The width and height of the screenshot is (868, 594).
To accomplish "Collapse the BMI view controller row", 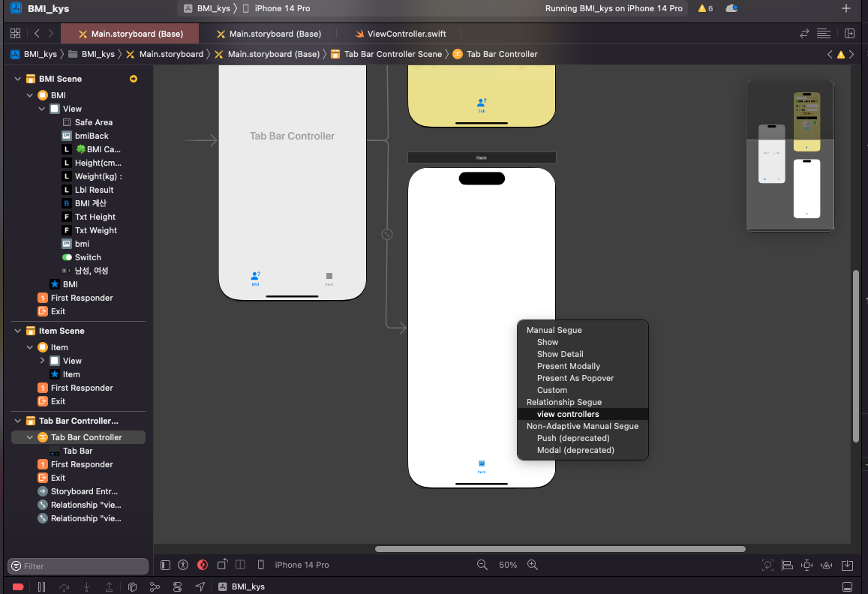I will (30, 95).
